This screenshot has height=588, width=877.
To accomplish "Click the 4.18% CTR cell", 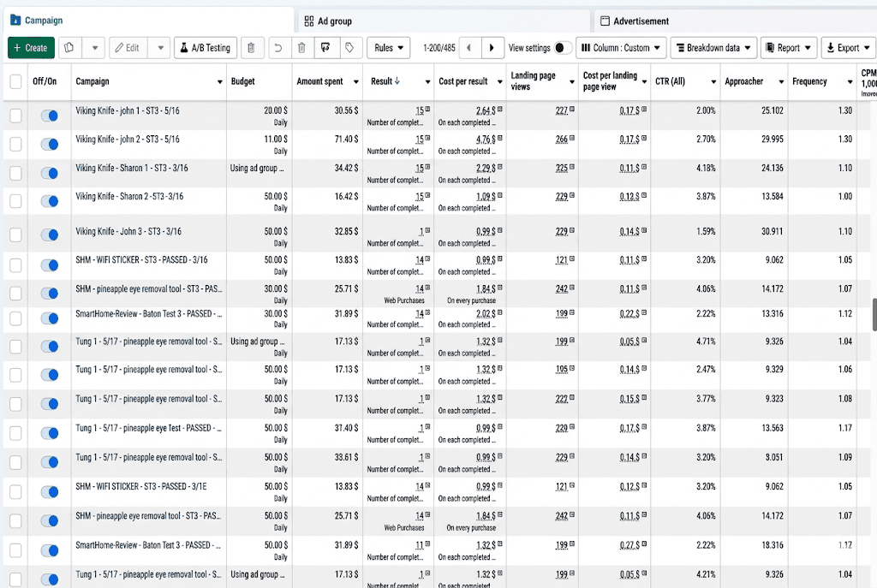I will [706, 167].
